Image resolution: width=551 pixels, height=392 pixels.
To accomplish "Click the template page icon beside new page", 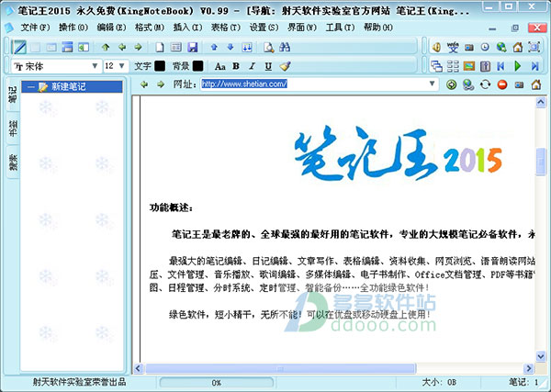I will point(176,47).
